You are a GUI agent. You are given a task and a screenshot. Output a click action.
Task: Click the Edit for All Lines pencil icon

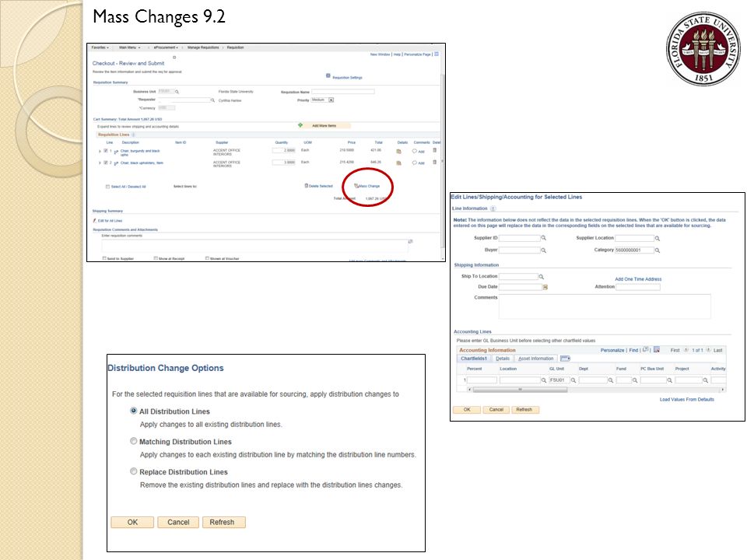(x=95, y=221)
